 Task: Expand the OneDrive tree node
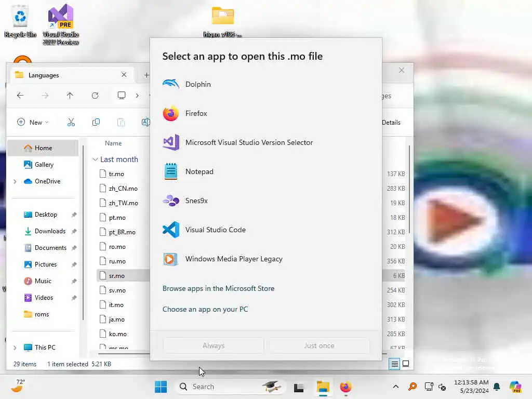15,181
